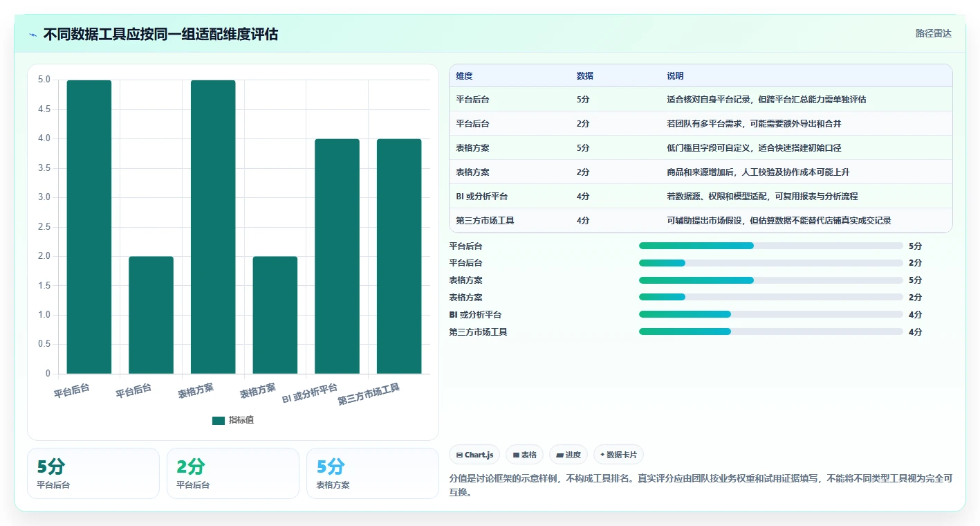Click the footer note beginning 分值是讨论框架的示意样例
This screenshot has height=526, width=980.
pos(701,485)
